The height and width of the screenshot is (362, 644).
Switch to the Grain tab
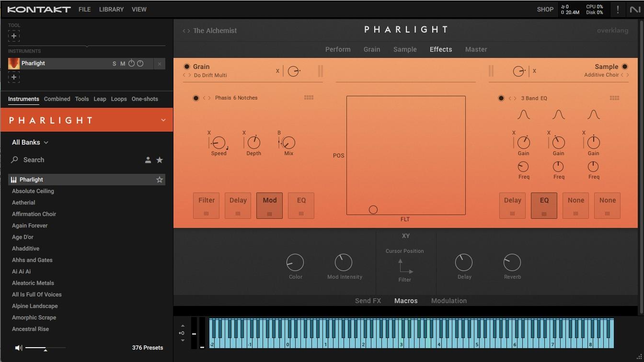[x=372, y=49]
